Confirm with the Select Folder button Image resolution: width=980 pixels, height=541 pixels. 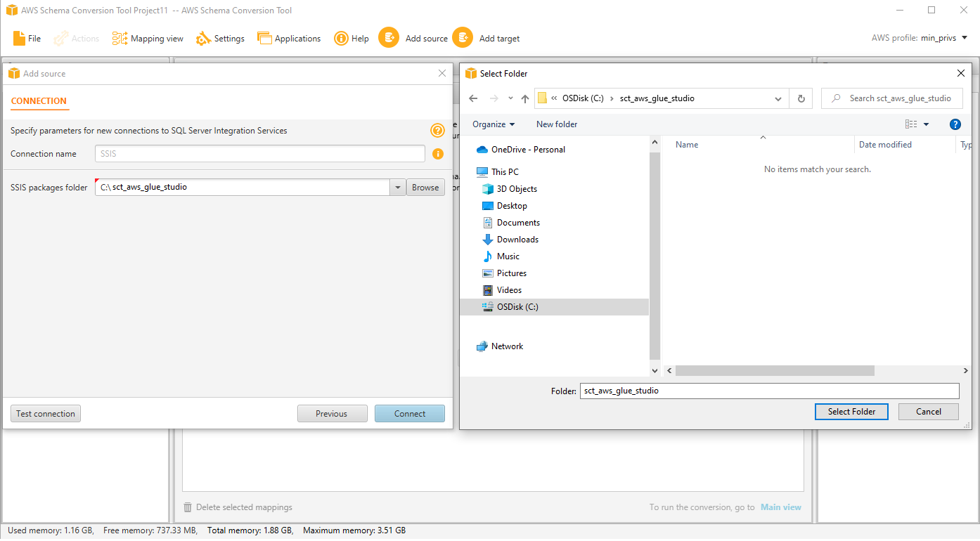tap(851, 411)
